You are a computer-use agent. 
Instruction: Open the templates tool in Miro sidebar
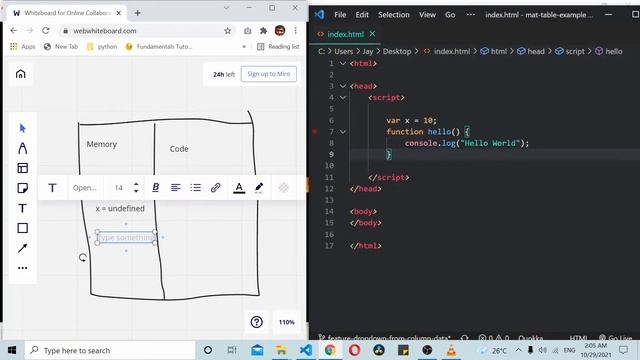pyautogui.click(x=22, y=168)
